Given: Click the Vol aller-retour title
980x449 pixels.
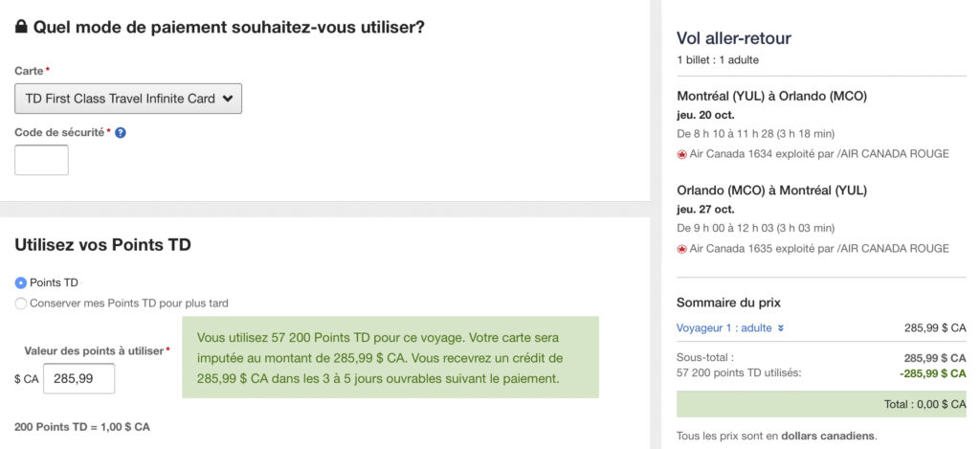Looking at the screenshot, I should point(733,38).
